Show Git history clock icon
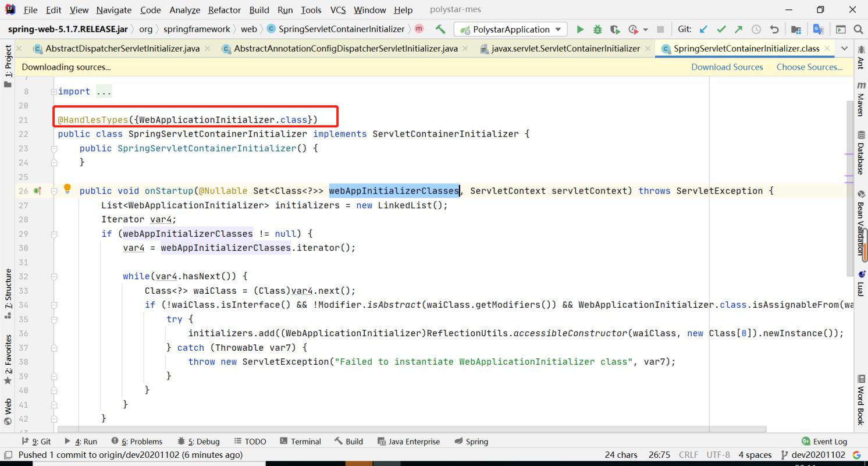This screenshot has height=466, width=868. [756, 29]
